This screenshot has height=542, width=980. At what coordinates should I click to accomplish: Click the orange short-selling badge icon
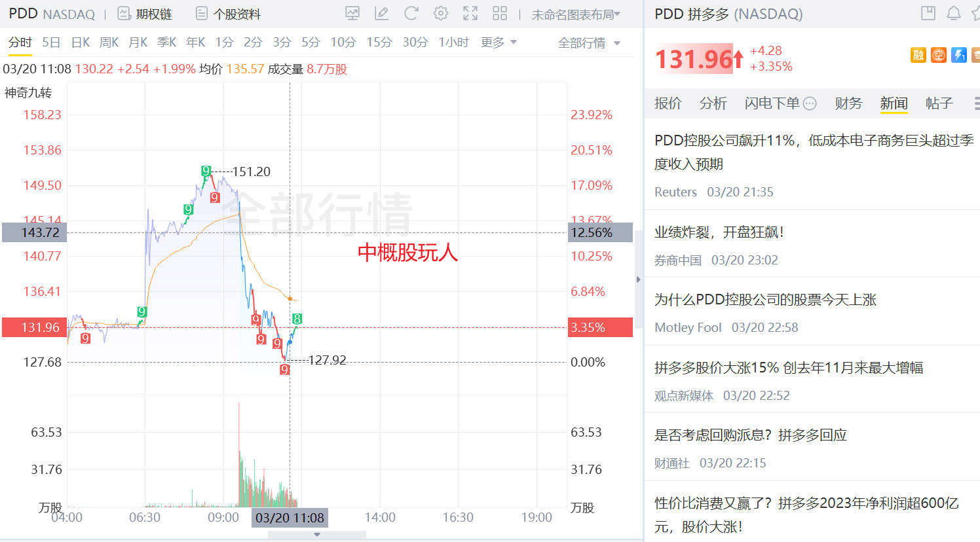click(939, 56)
